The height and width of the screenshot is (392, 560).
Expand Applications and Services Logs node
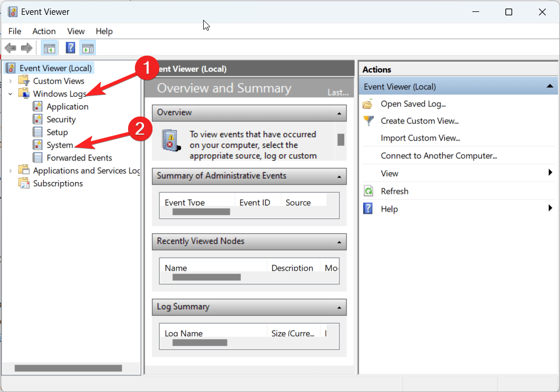click(x=10, y=171)
